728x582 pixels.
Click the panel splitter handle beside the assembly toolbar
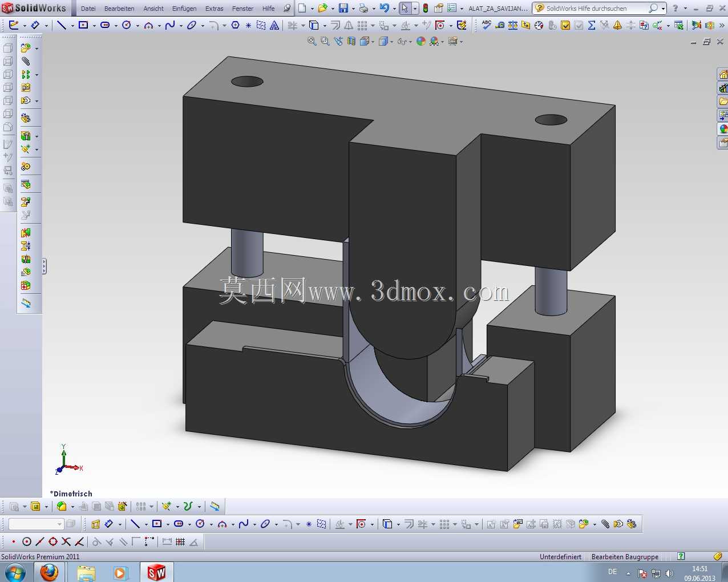[x=44, y=266]
